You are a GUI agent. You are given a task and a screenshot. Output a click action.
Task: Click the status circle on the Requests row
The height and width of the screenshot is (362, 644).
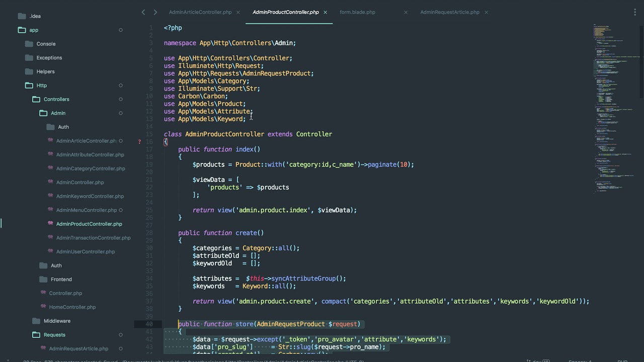[x=120, y=335]
